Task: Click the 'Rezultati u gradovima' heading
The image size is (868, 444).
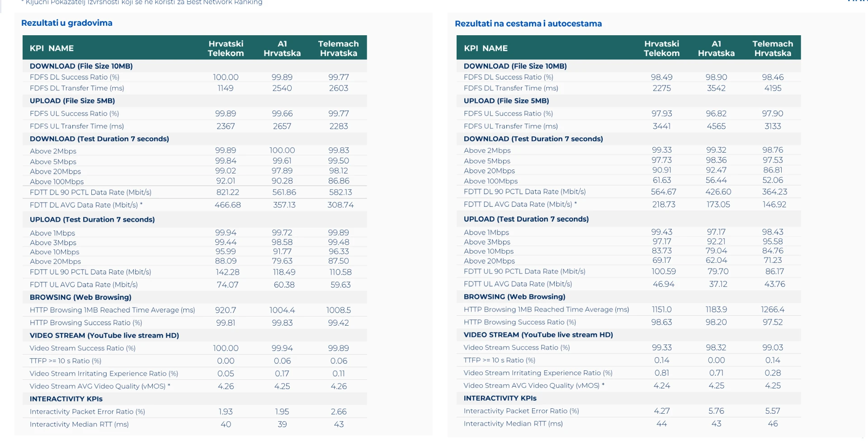Action: coord(67,23)
